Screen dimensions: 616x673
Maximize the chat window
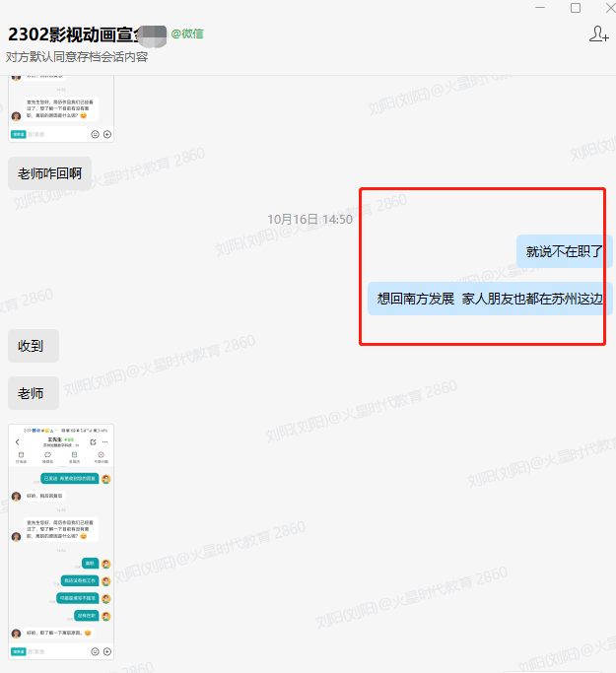coord(576,8)
